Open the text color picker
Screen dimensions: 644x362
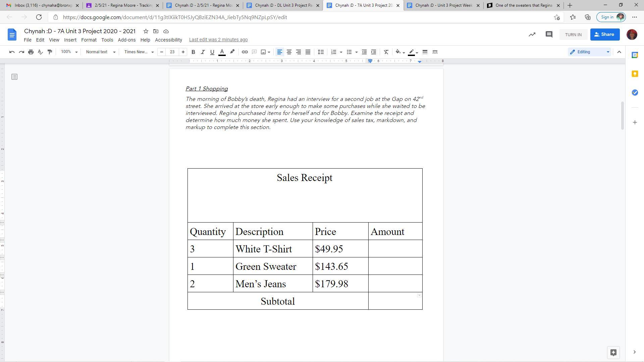[x=222, y=52]
